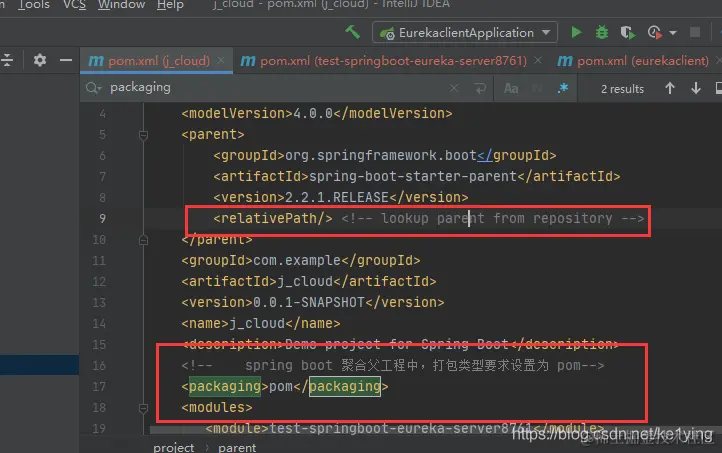Click the 'project' breadcrumb
722x453 pixels.
coord(174,447)
